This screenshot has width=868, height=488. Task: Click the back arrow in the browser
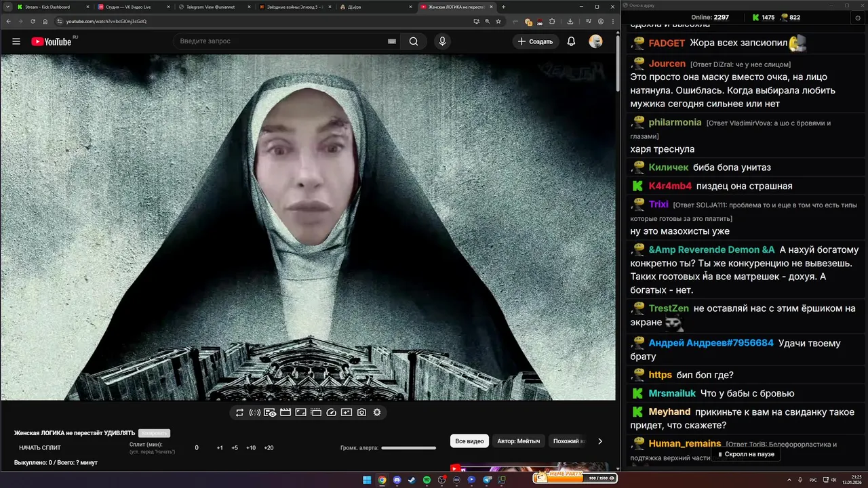tap(7, 21)
